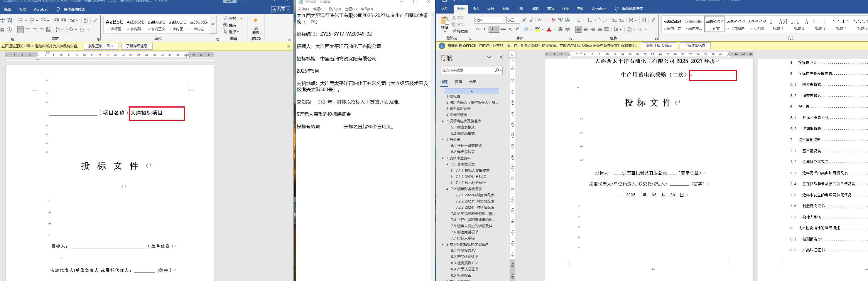Switch to 页面 tab in navigation pane
This screenshot has width=868, height=281.
458,82
